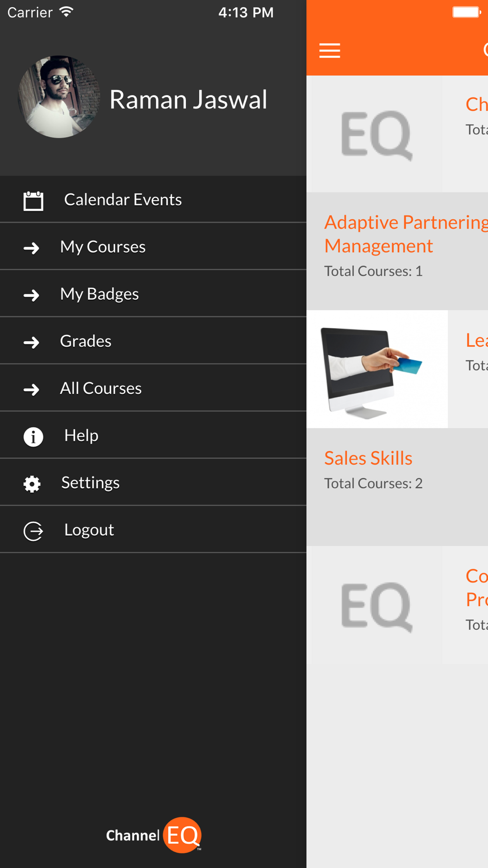Click the gear icon beside Settings
488x868 pixels.
pos(32,484)
